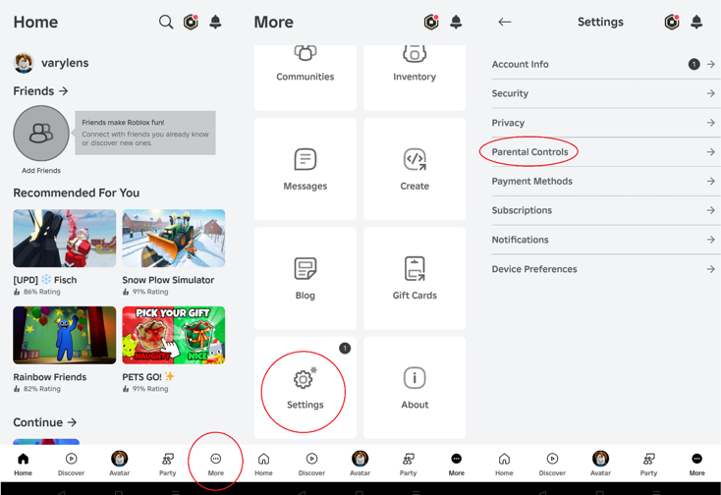Open Fisch game thumbnail
The image size is (721, 495).
tap(64, 238)
